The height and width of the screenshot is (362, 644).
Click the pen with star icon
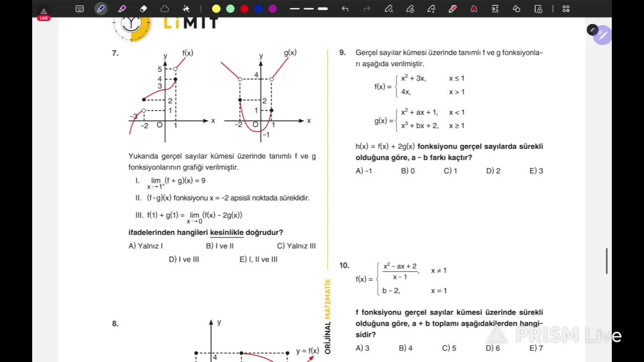point(431,9)
